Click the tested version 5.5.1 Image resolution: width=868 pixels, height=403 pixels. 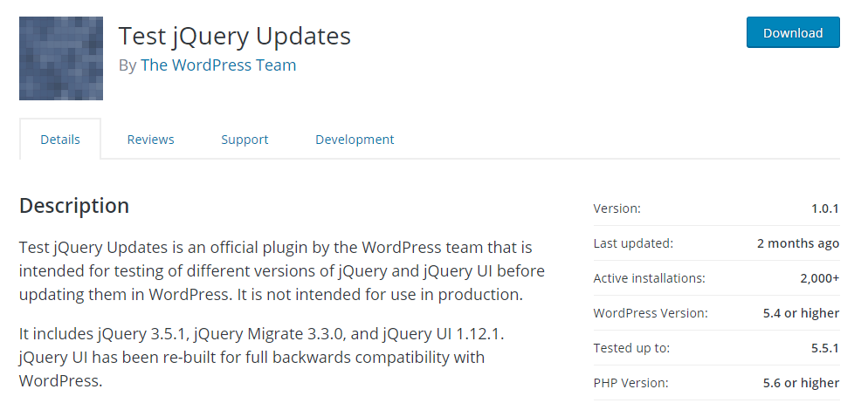pos(825,348)
